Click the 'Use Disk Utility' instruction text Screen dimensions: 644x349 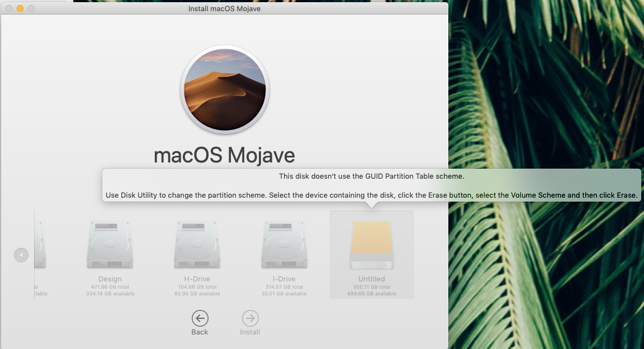coord(372,195)
